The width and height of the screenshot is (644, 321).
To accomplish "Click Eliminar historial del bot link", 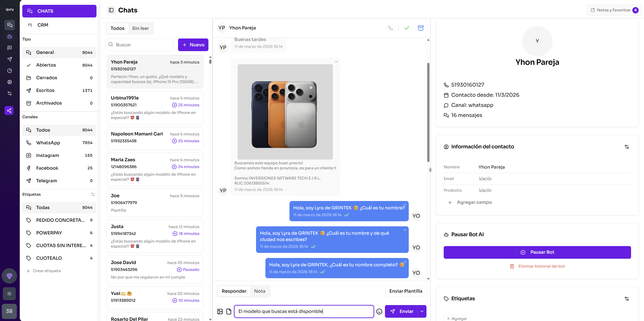I will click(x=537, y=266).
